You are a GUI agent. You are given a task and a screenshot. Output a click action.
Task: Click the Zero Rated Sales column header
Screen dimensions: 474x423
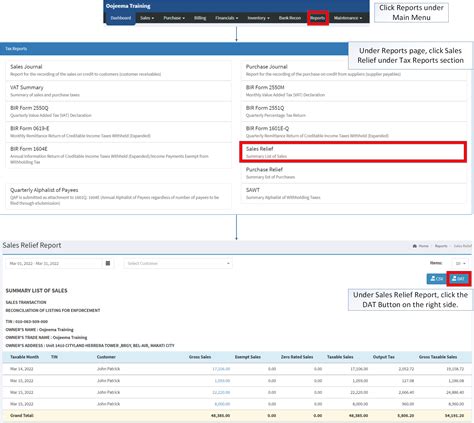(x=297, y=357)
